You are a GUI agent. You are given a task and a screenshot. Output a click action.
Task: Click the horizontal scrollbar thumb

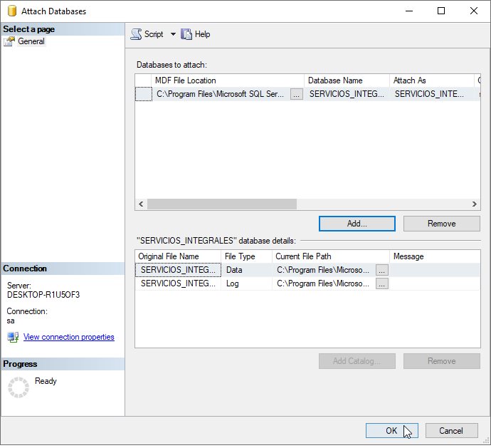pyautogui.click(x=221, y=204)
